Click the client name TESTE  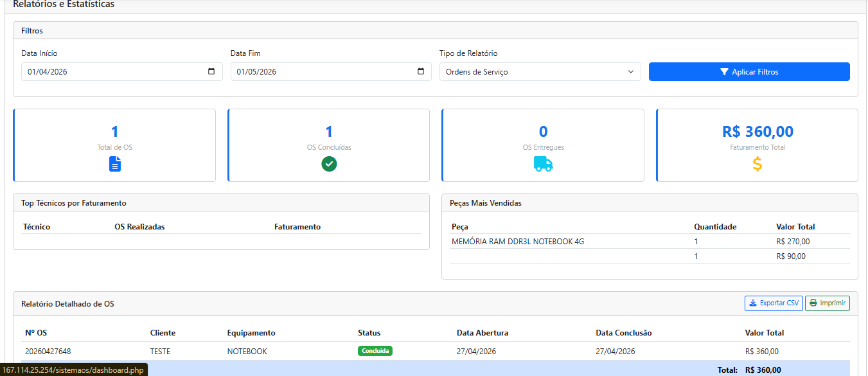pyautogui.click(x=161, y=352)
